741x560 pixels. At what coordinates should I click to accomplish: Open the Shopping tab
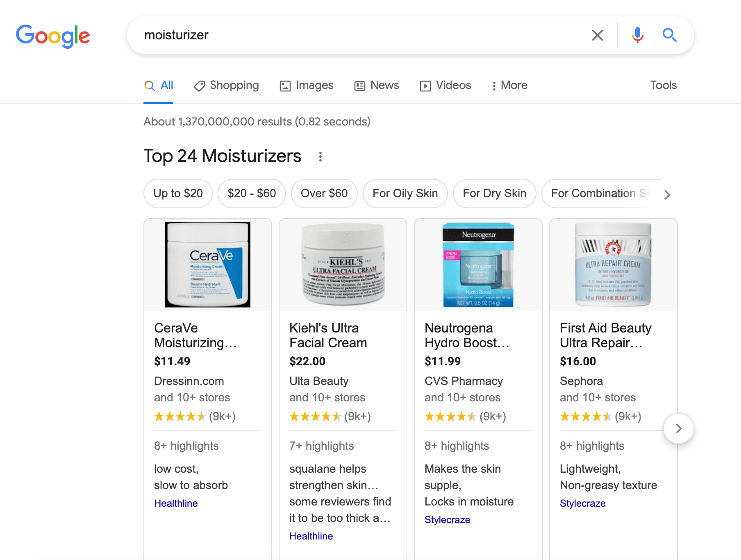click(227, 85)
